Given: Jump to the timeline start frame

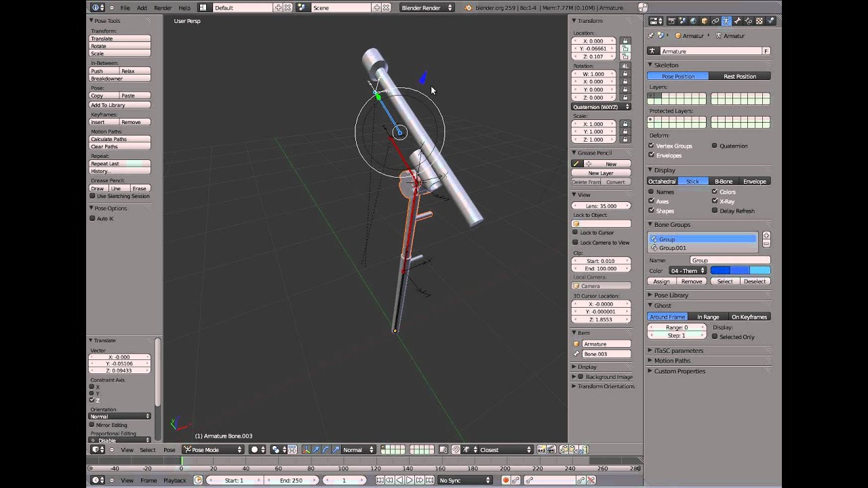Looking at the screenshot, I should point(380,481).
